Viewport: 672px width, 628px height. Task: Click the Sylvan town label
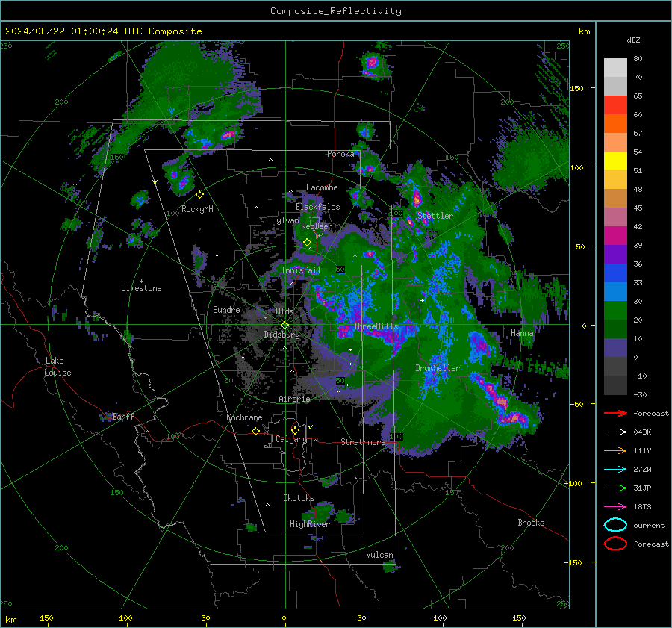(285, 221)
